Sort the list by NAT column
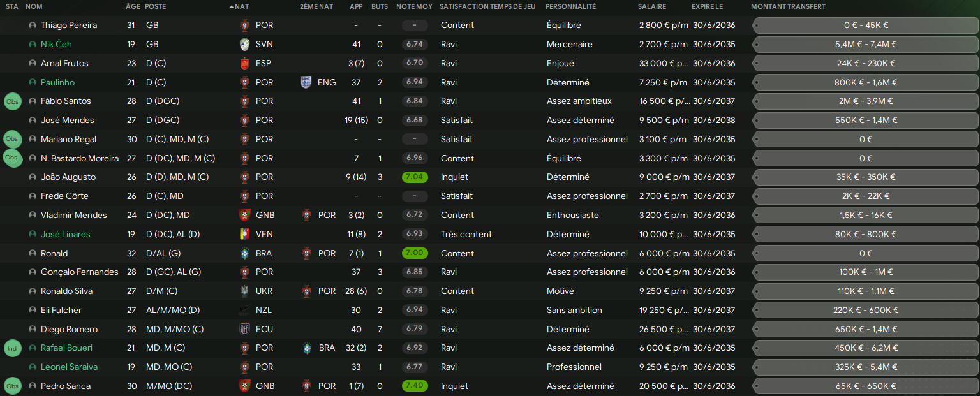Screen dimensions: 980x396 (242, 6)
